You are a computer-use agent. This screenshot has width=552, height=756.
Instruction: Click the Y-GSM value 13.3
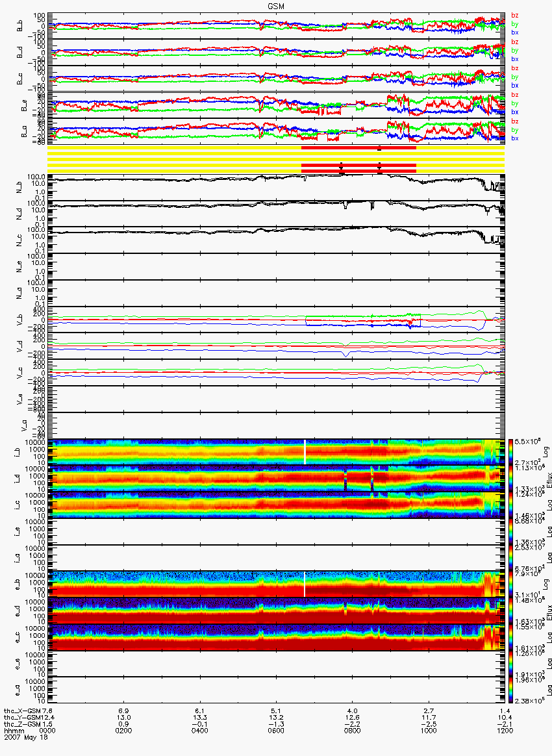click(x=199, y=718)
